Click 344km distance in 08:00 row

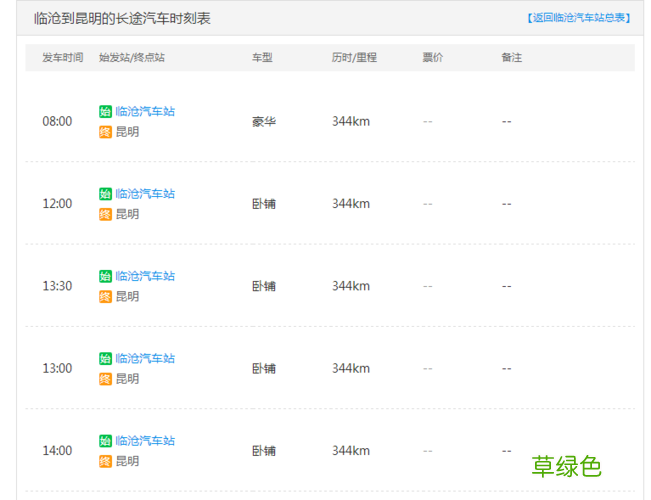coord(351,121)
